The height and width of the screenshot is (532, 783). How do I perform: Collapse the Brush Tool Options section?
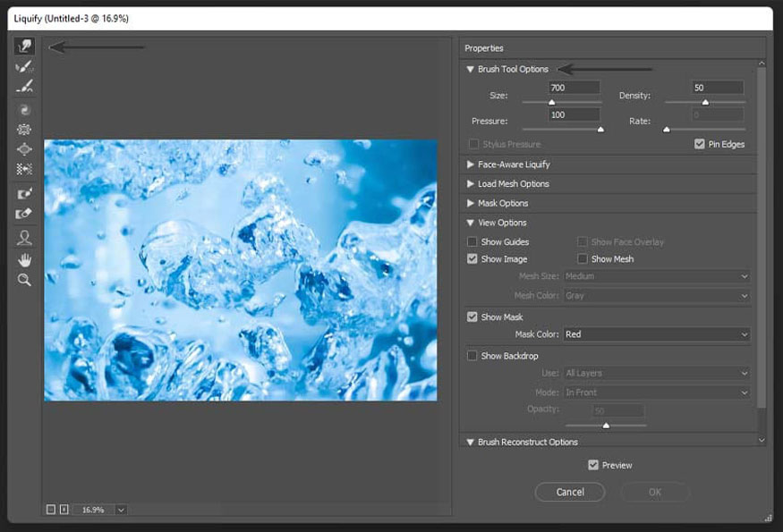pos(471,70)
